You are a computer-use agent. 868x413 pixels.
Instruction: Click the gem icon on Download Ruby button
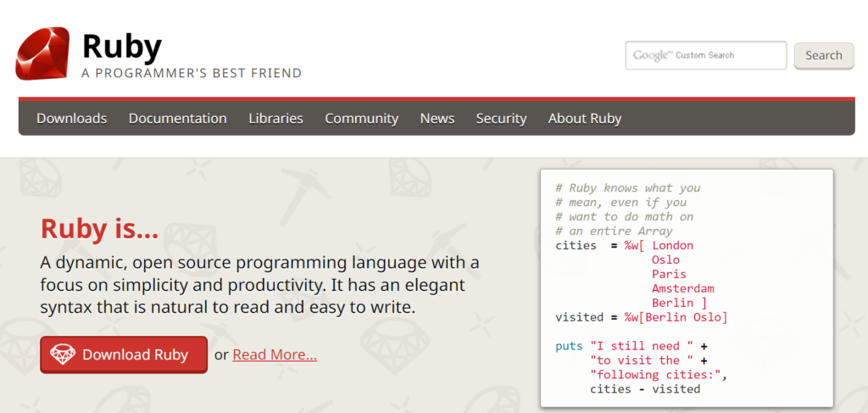tap(63, 354)
